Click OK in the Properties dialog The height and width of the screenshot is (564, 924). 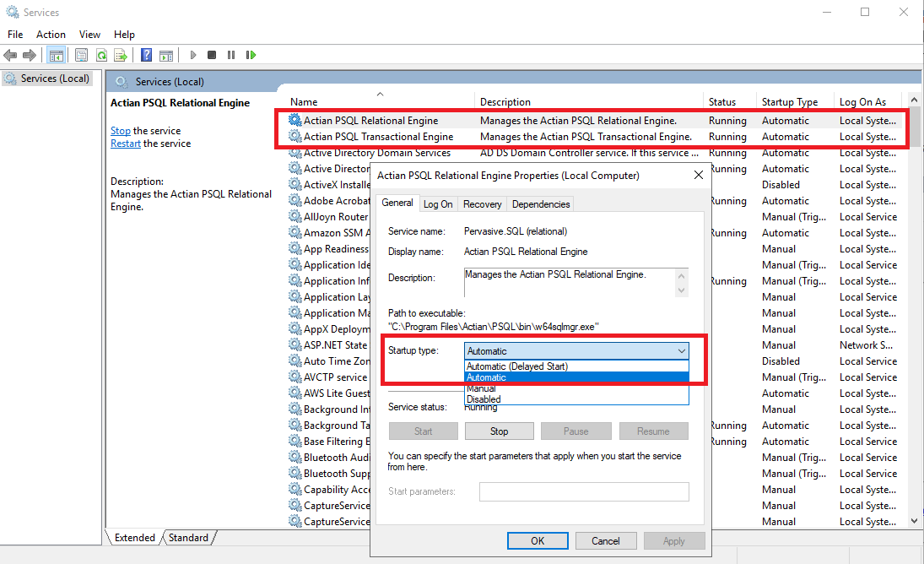[538, 541]
